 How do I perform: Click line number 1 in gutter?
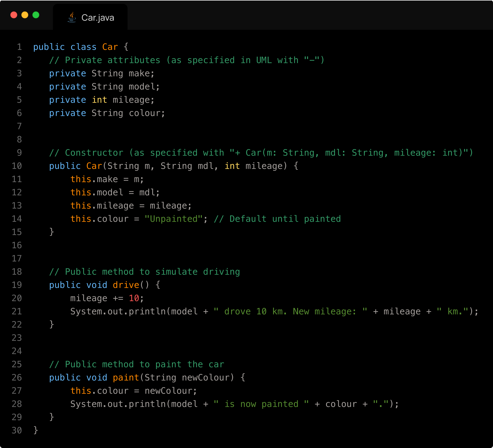(x=19, y=47)
